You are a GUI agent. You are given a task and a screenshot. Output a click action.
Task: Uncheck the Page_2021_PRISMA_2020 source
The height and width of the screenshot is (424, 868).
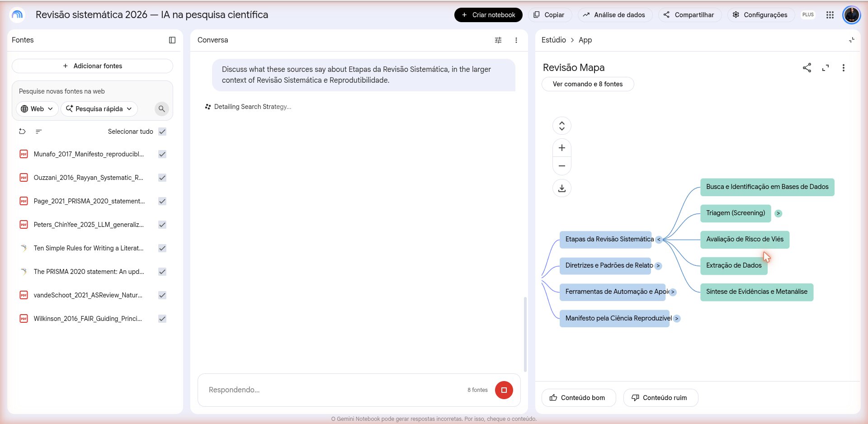point(162,201)
